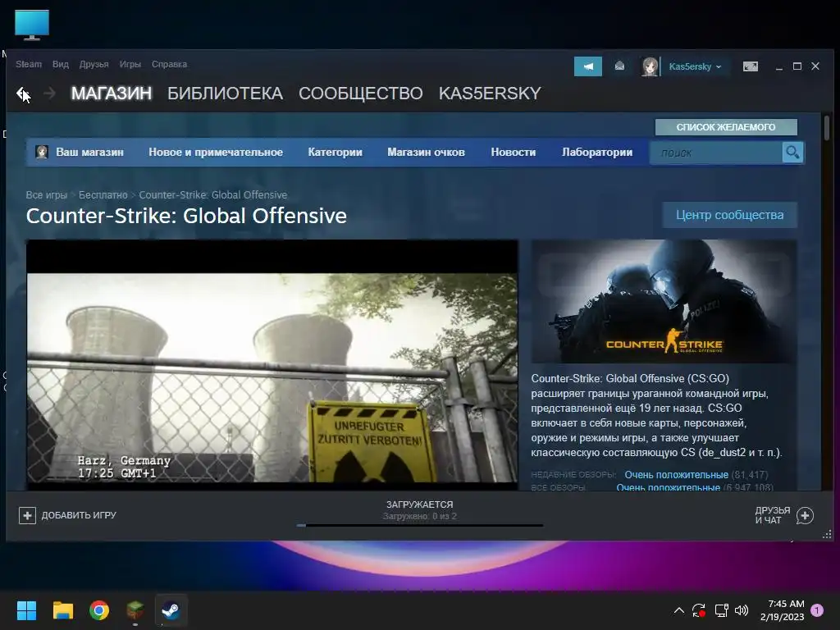Click Steam icon in taskbar

coord(171,610)
